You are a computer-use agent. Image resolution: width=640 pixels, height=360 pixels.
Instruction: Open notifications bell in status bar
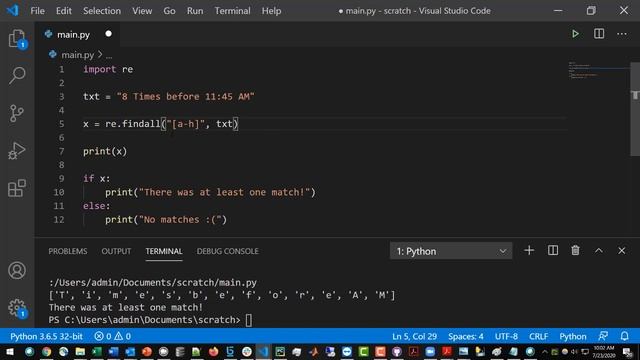624,336
